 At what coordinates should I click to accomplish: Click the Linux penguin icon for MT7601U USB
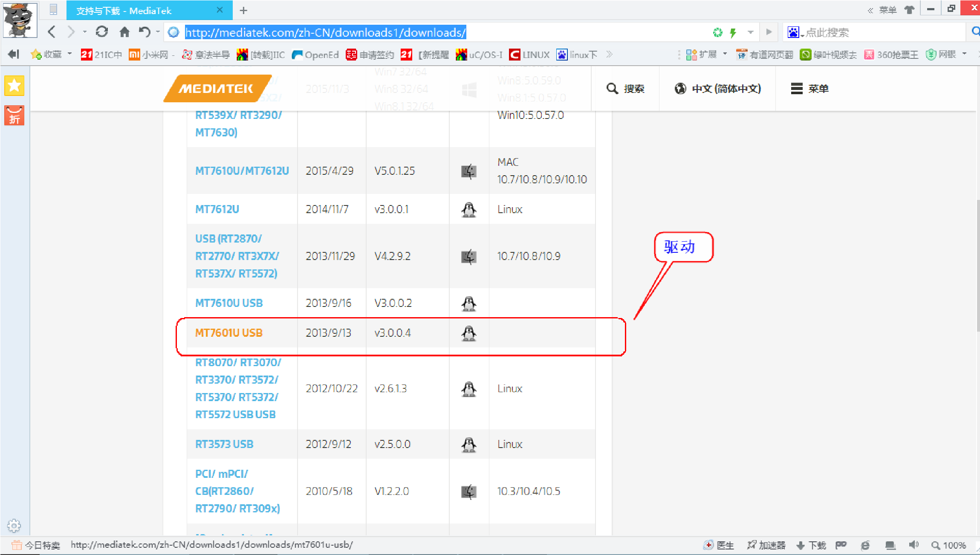tap(468, 333)
